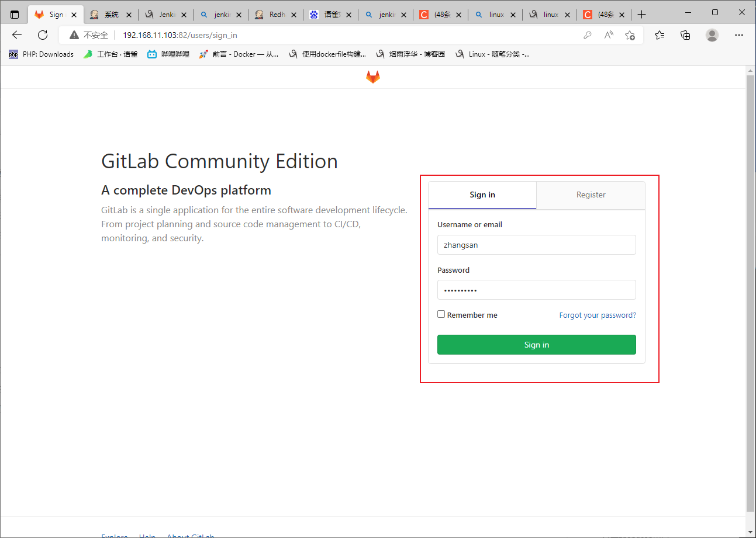Click the not-secure warning triangle icon
The height and width of the screenshot is (538, 756).
tap(74, 35)
